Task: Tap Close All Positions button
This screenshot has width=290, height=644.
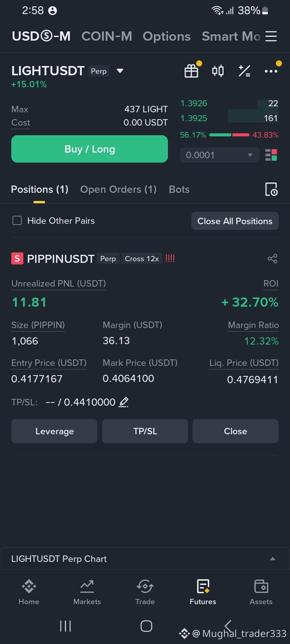Action: click(235, 221)
